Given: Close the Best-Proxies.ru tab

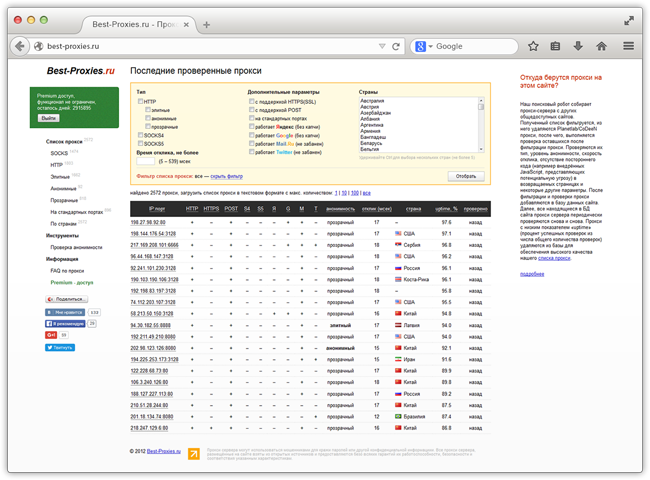Looking at the screenshot, I should tap(186, 24).
